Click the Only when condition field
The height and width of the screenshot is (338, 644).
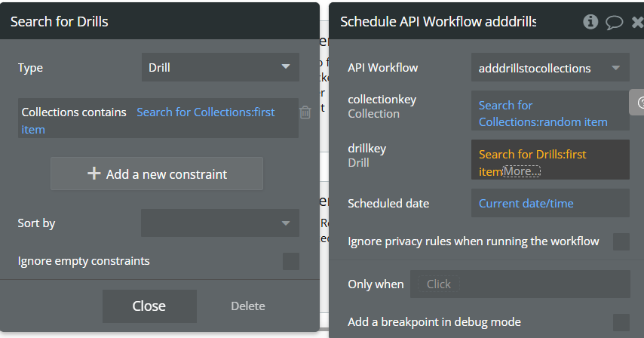[x=520, y=284]
